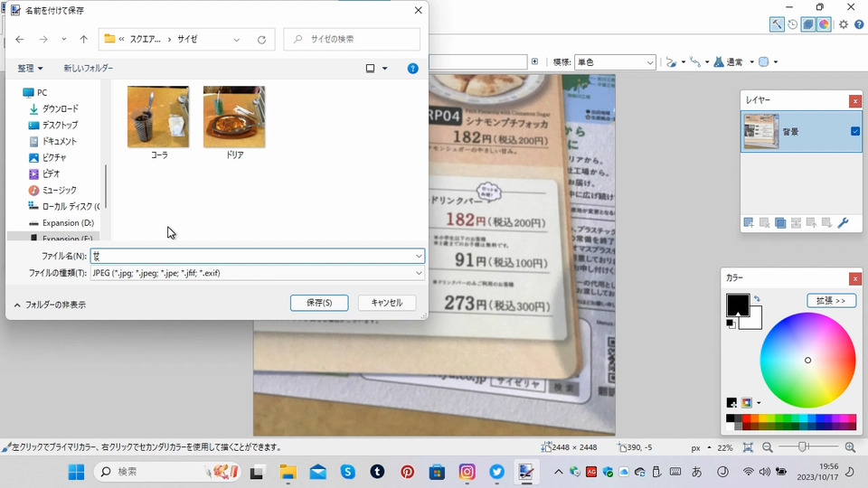Go back in the save dialog
This screenshot has width=868, height=488.
pyautogui.click(x=20, y=39)
